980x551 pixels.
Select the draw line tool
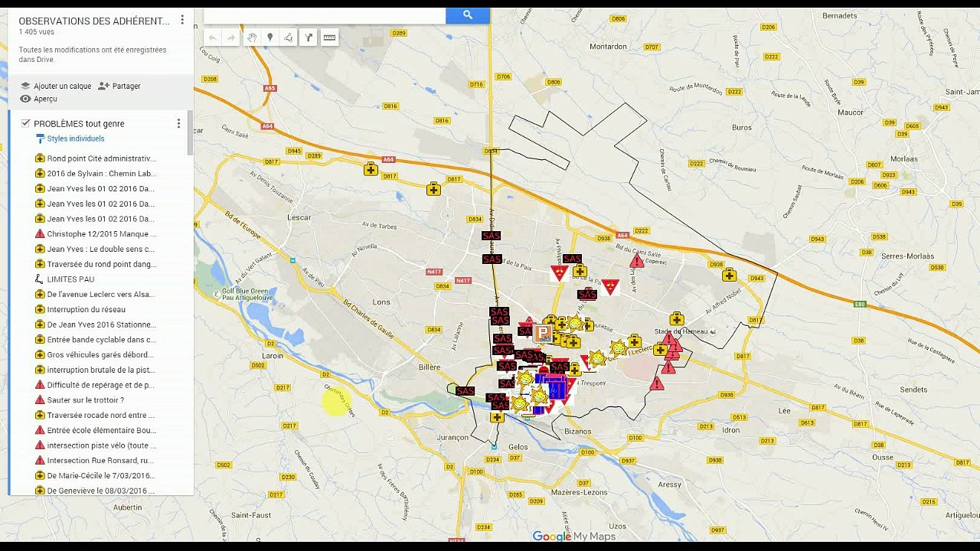point(289,37)
